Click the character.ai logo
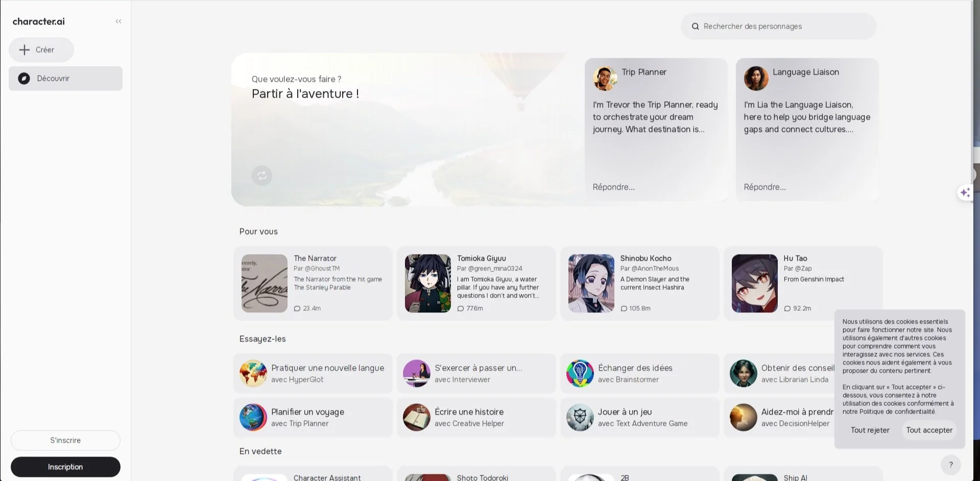The height and width of the screenshot is (481, 980). point(39,21)
